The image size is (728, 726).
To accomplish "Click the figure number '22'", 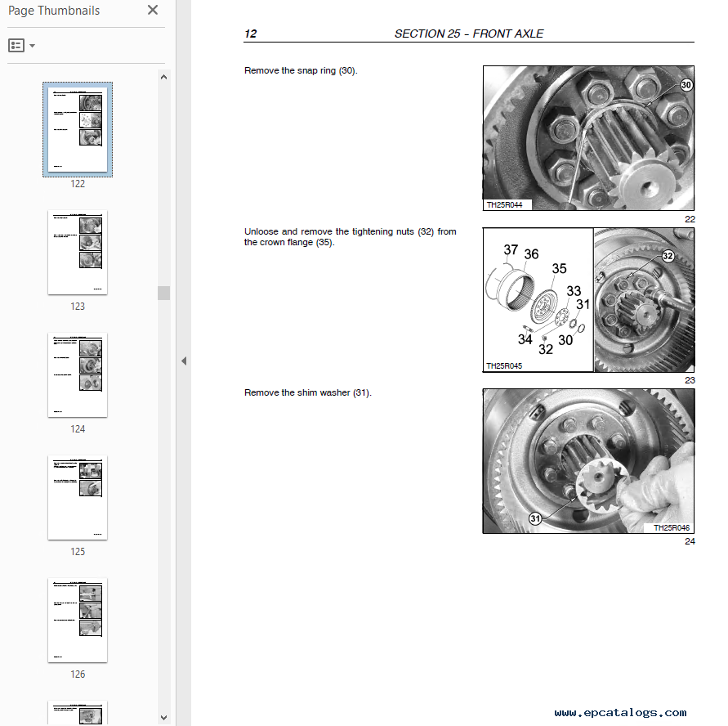I will tap(690, 219).
